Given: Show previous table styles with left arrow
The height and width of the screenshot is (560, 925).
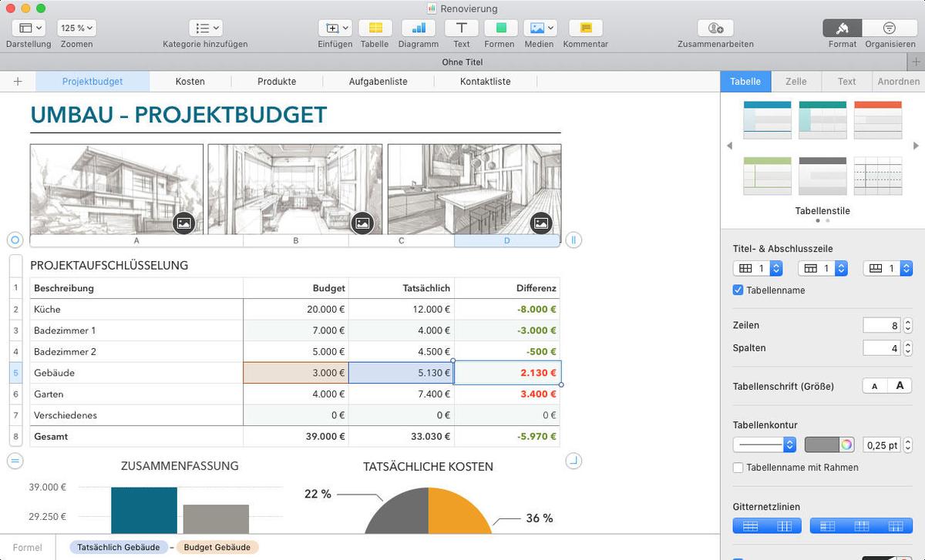Looking at the screenshot, I should (x=730, y=146).
